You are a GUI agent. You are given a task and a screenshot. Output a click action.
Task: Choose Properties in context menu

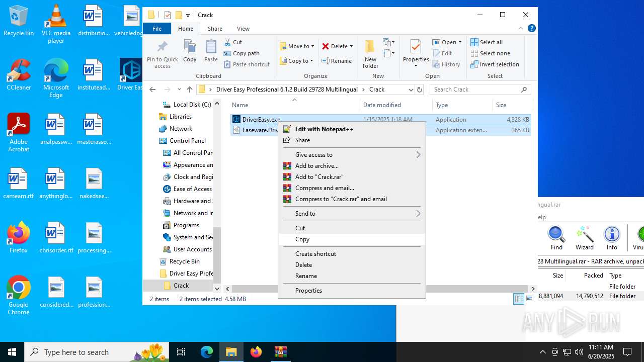352,291
